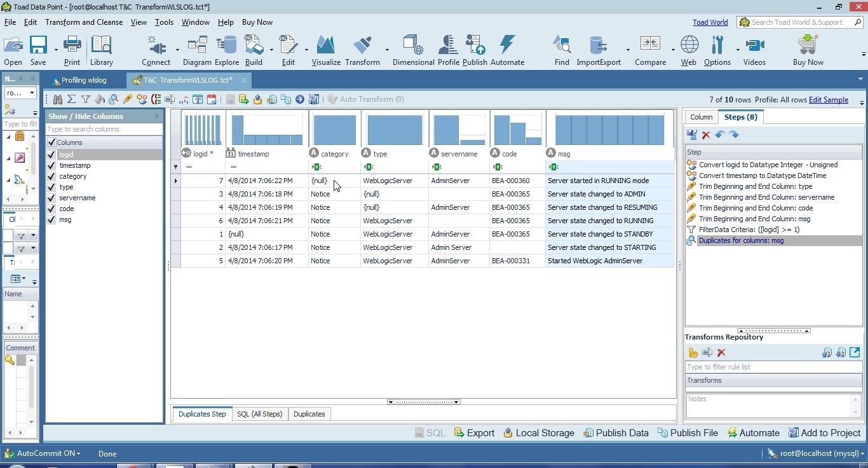Image resolution: width=868 pixels, height=468 pixels.
Task: Open the Duplicates tab
Action: (x=309, y=414)
